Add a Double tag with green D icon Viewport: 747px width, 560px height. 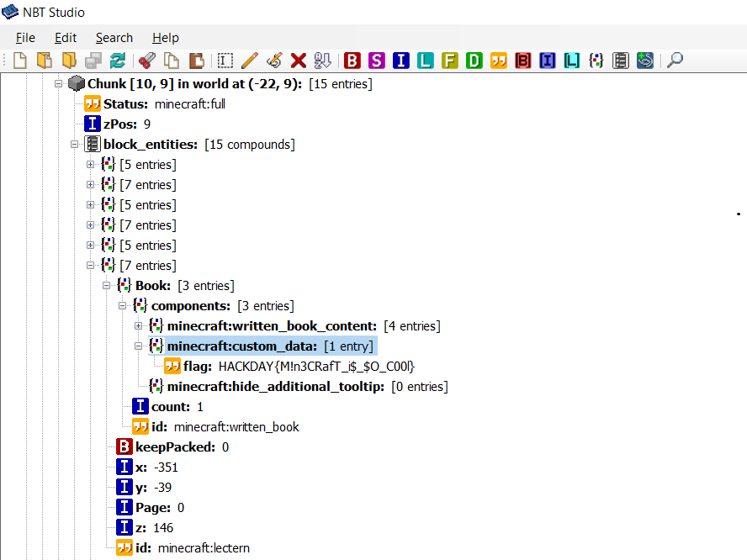(x=474, y=61)
